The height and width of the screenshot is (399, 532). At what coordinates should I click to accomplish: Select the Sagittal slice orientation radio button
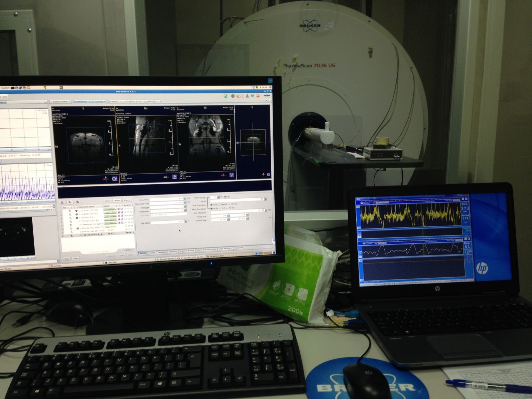(x=219, y=204)
